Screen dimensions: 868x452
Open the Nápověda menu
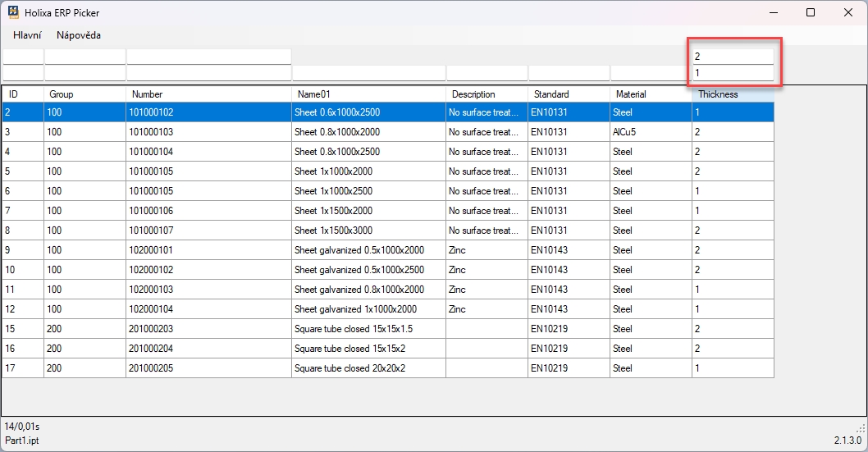(79, 35)
